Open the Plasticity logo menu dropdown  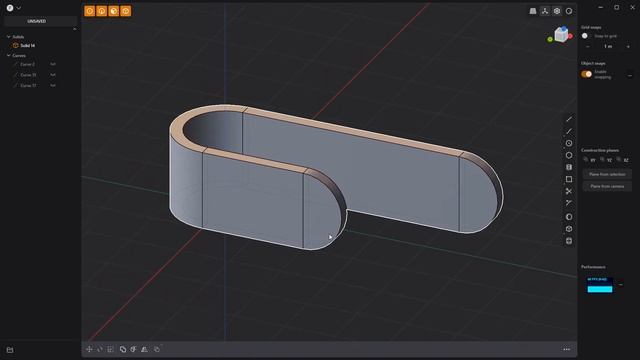click(x=13, y=8)
